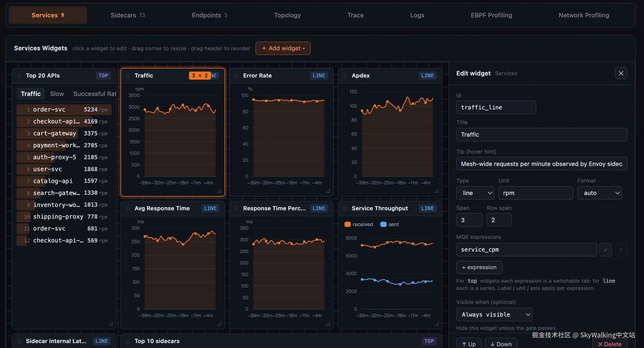Click the catalog-api row
Screen dimensions: 644x348
point(64,181)
